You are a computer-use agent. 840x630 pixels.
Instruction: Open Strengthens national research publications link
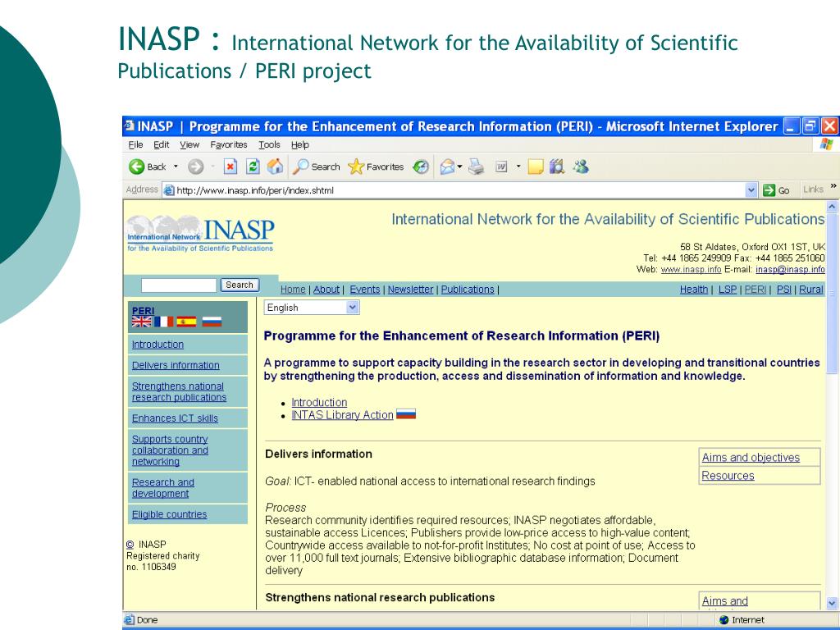[x=179, y=392]
